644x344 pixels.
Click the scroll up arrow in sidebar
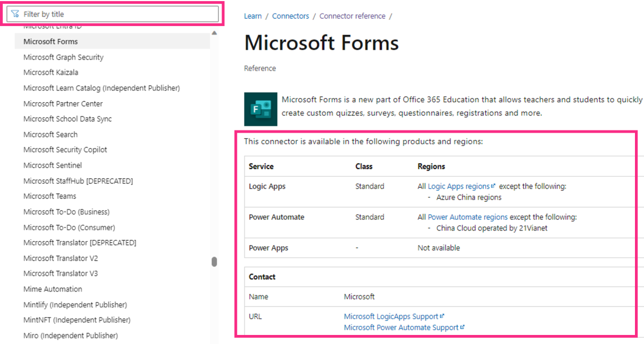[214, 33]
